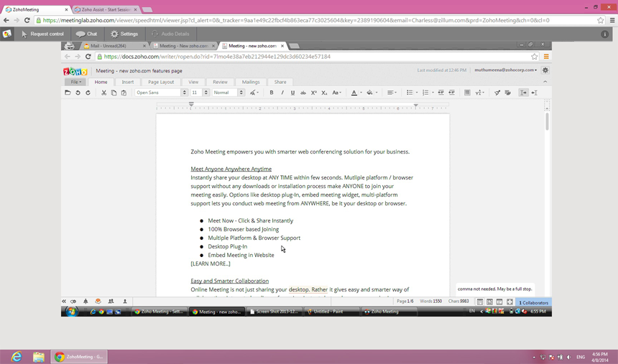This screenshot has height=364, width=618.
Task: Click the open document folder icon
Action: click(68, 93)
